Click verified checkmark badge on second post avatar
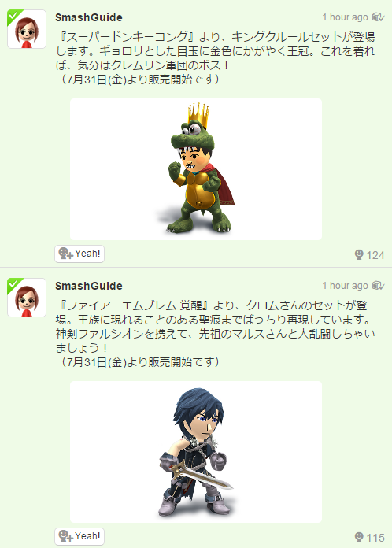 point(13,284)
